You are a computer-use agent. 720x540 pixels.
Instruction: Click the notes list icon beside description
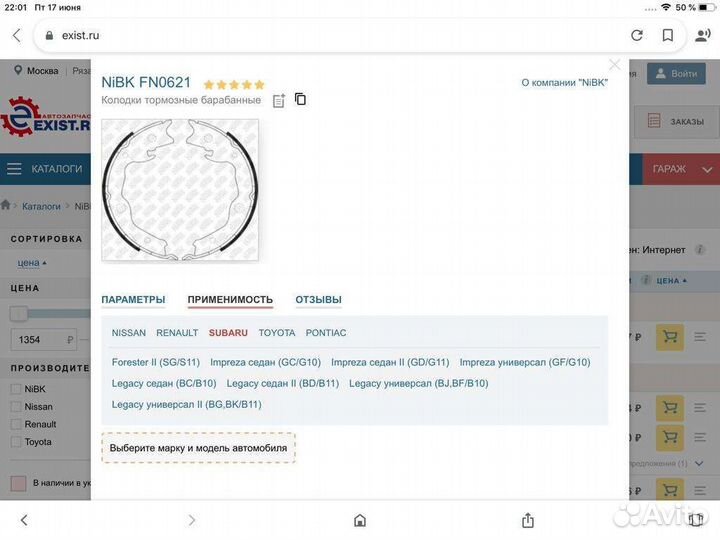coord(279,100)
